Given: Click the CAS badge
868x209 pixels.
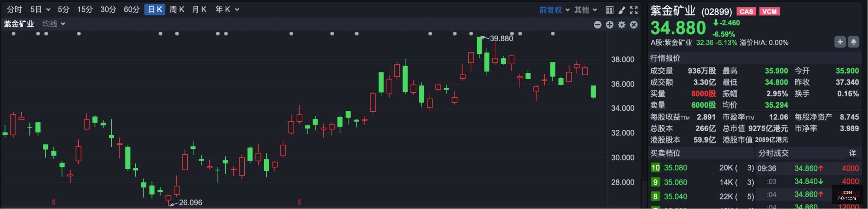Looking at the screenshot, I should 746,12.
